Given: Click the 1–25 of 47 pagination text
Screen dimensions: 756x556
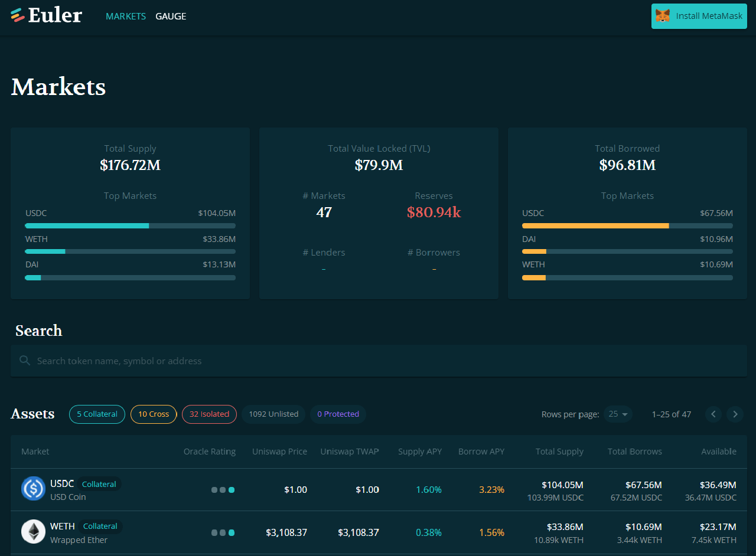Looking at the screenshot, I should 672,414.
